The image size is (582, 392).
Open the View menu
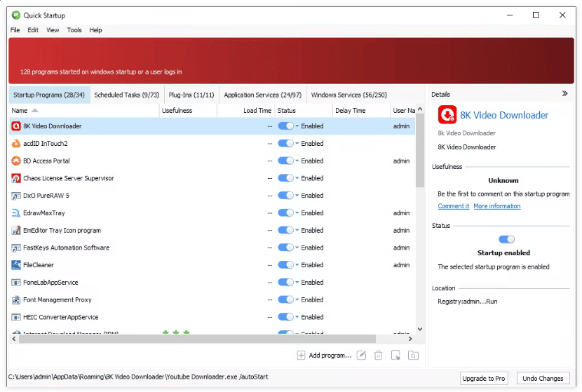pyautogui.click(x=53, y=30)
